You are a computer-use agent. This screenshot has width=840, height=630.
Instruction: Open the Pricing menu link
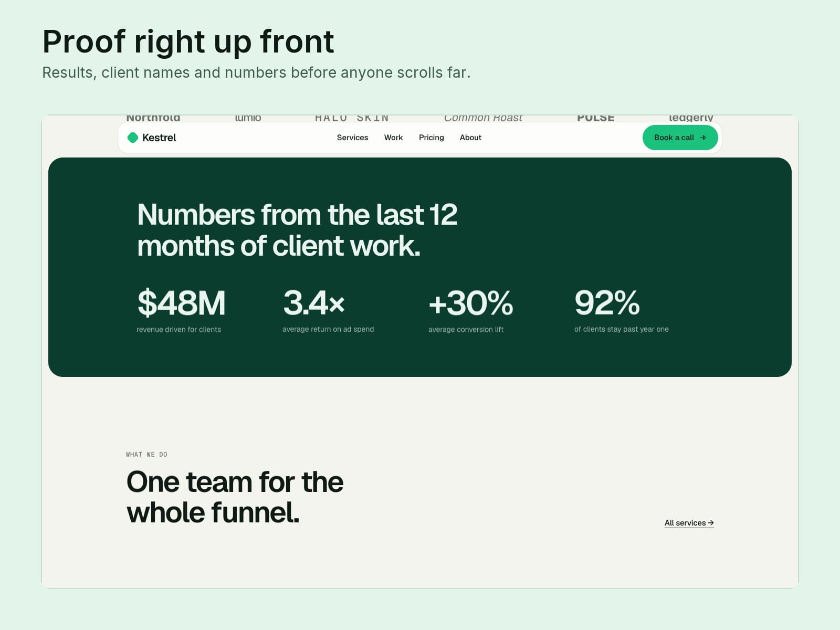432,138
